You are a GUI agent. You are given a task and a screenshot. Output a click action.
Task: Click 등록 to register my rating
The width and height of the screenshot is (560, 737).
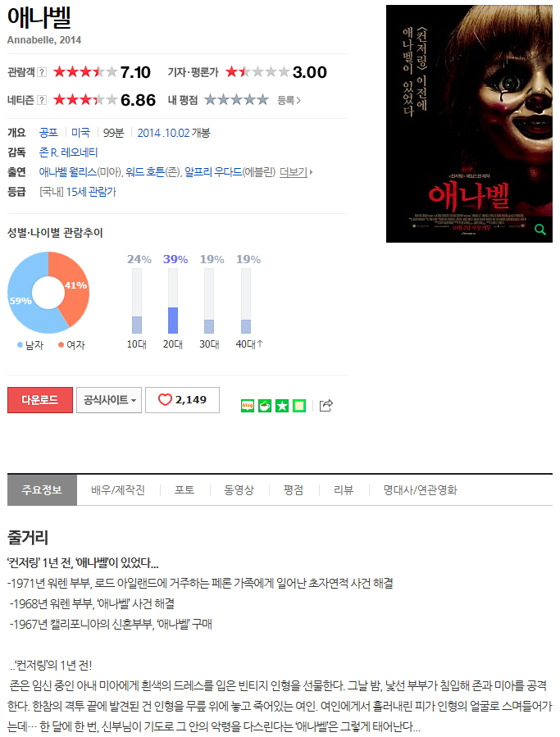click(x=289, y=100)
